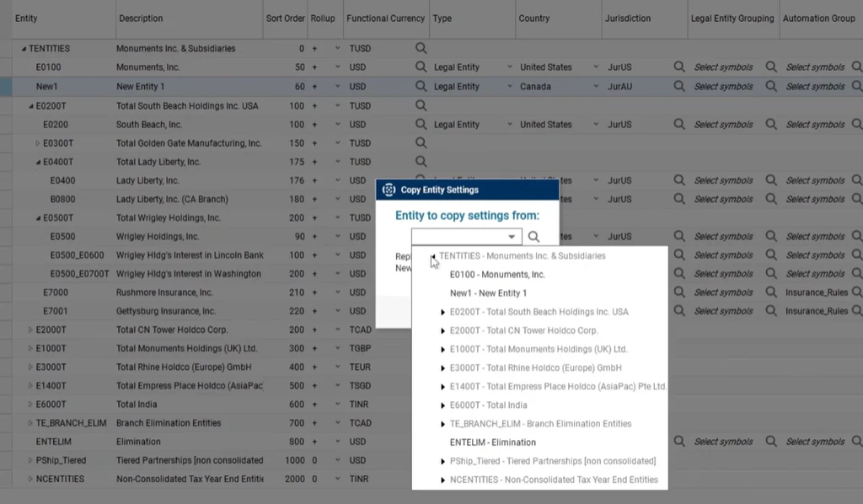
Task: Click Legal Entity Grouping magnifier for E0100 Monuments
Action: tap(771, 67)
